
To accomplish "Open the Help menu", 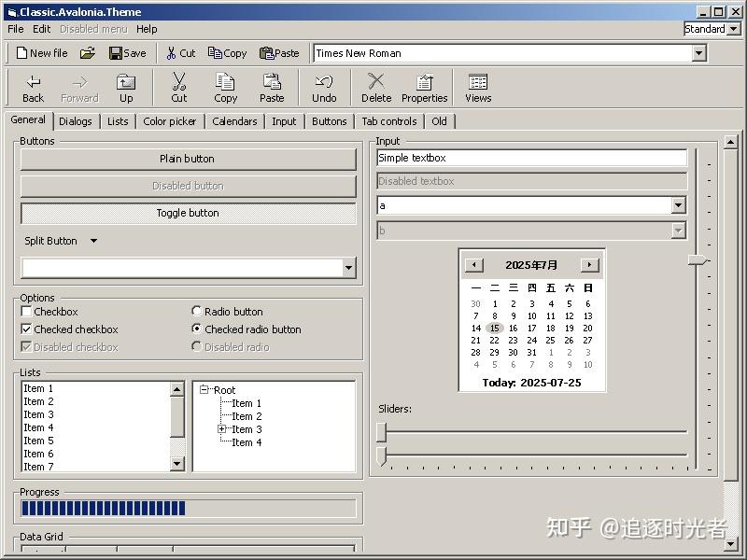I will (147, 29).
